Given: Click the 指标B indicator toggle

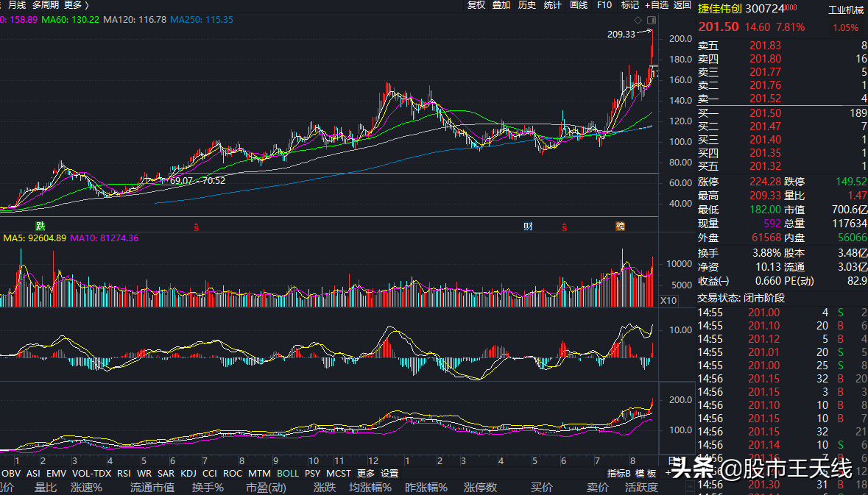Looking at the screenshot, I should click(x=619, y=473).
